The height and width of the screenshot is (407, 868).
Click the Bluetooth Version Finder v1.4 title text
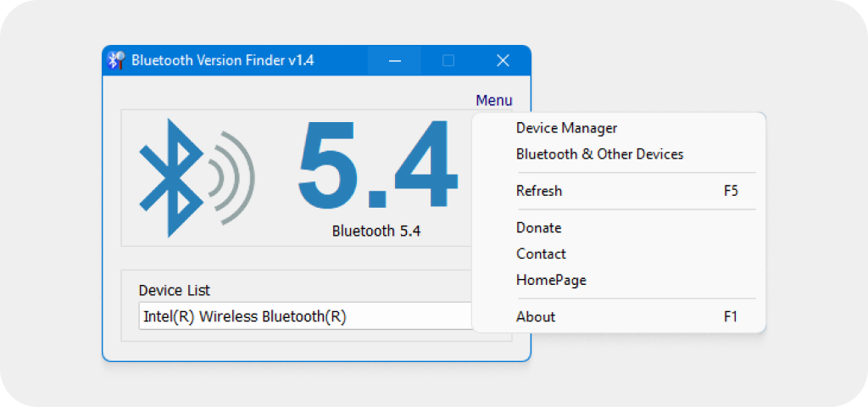[x=223, y=60]
